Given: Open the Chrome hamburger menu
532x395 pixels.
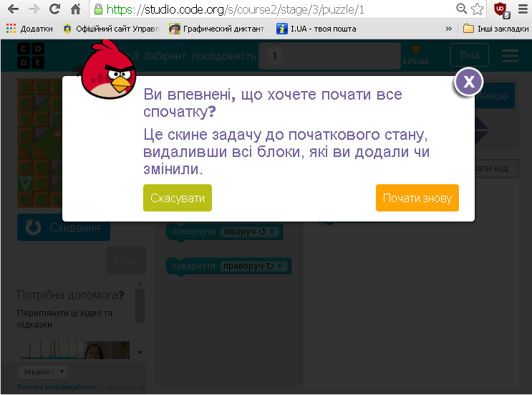Looking at the screenshot, I should click(523, 9).
